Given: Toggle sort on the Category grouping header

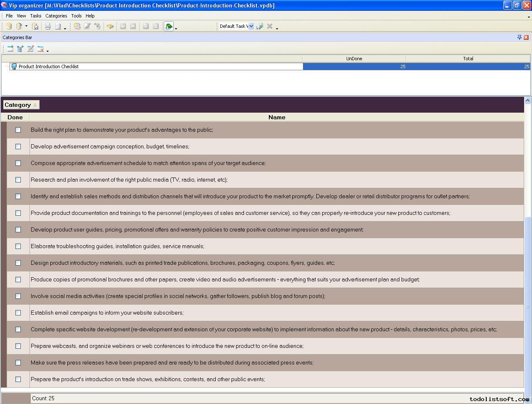Looking at the screenshot, I should [x=21, y=105].
